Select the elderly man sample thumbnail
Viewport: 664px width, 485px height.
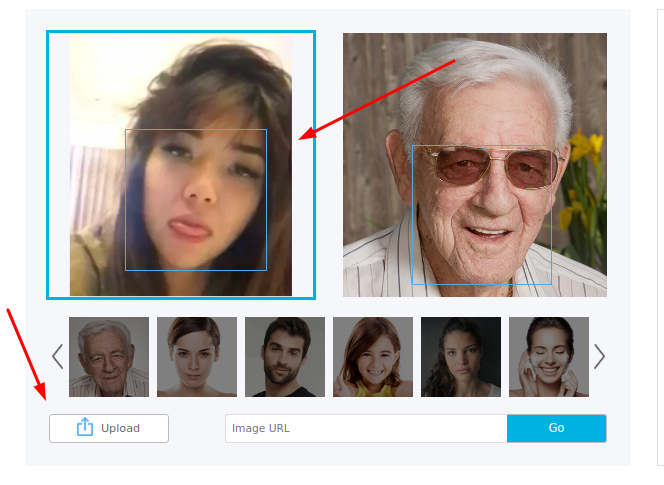tap(109, 357)
